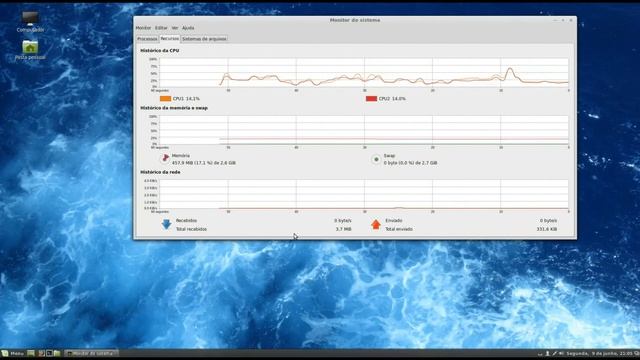Open the Editar menu

(x=161, y=28)
